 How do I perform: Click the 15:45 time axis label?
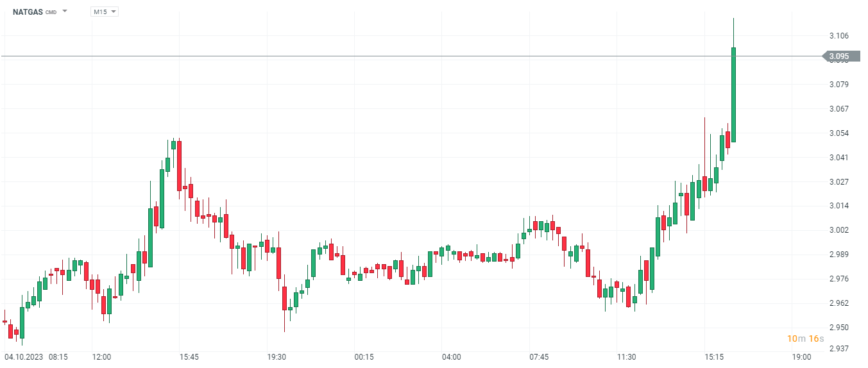[189, 356]
